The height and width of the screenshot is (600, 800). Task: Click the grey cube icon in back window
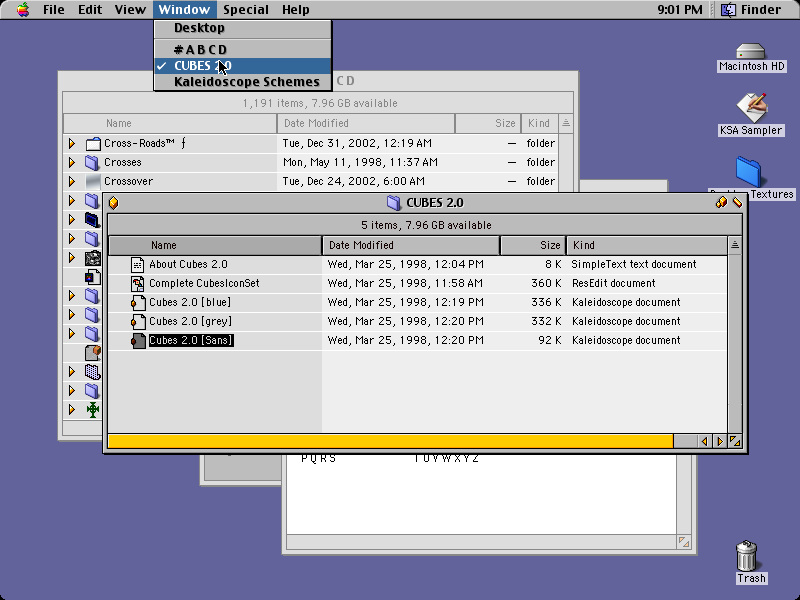[93, 352]
